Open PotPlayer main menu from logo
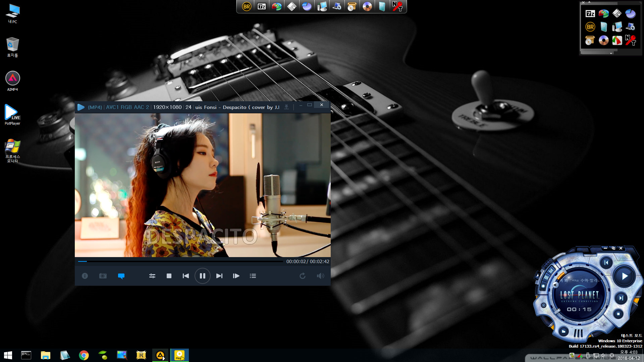The width and height of the screenshot is (644, 362). [81, 107]
